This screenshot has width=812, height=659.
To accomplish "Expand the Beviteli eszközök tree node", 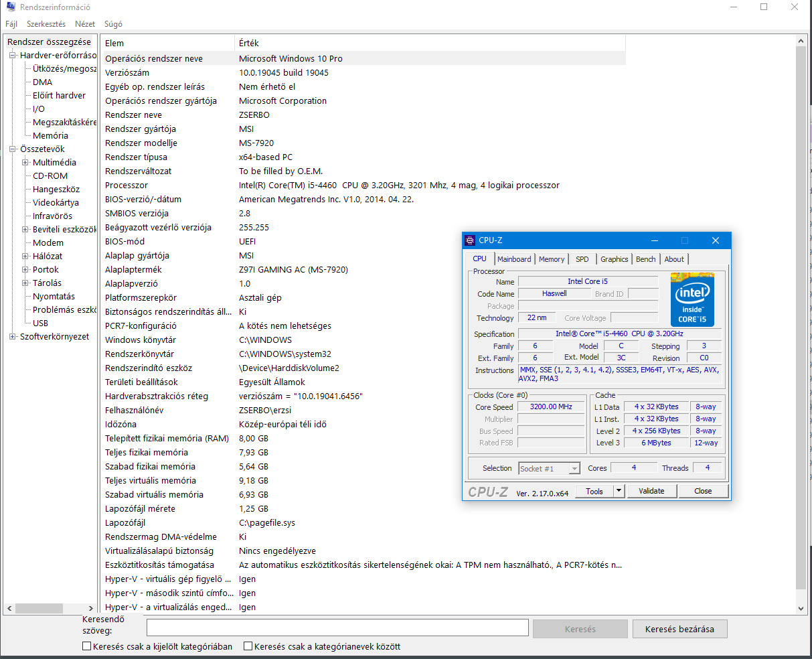I will [25, 230].
